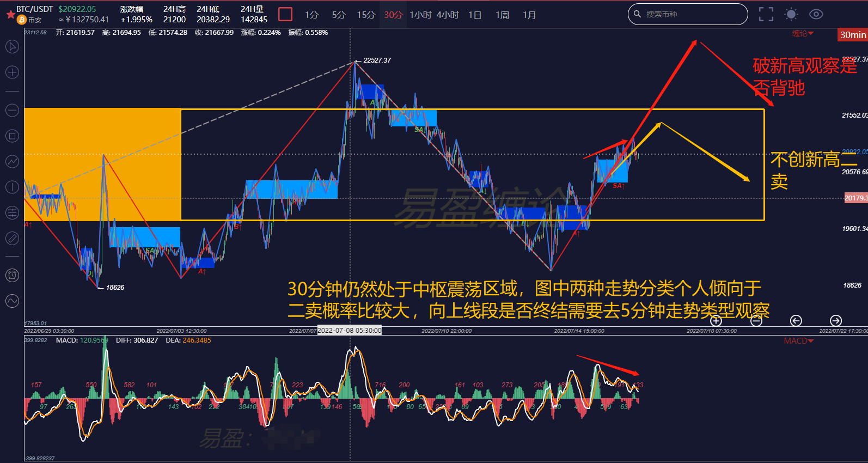Open the MACD indicator dropdown
The image size is (868, 463).
799,341
